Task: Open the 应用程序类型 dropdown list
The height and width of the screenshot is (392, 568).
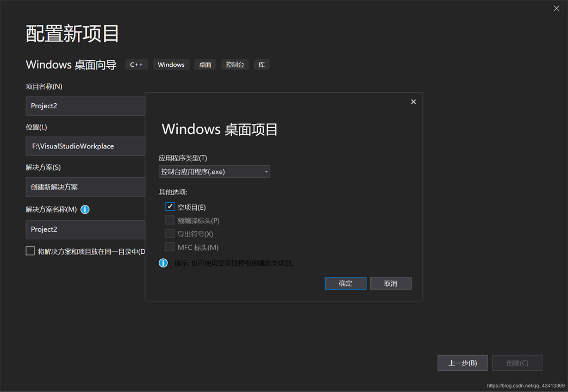Action: (214, 172)
